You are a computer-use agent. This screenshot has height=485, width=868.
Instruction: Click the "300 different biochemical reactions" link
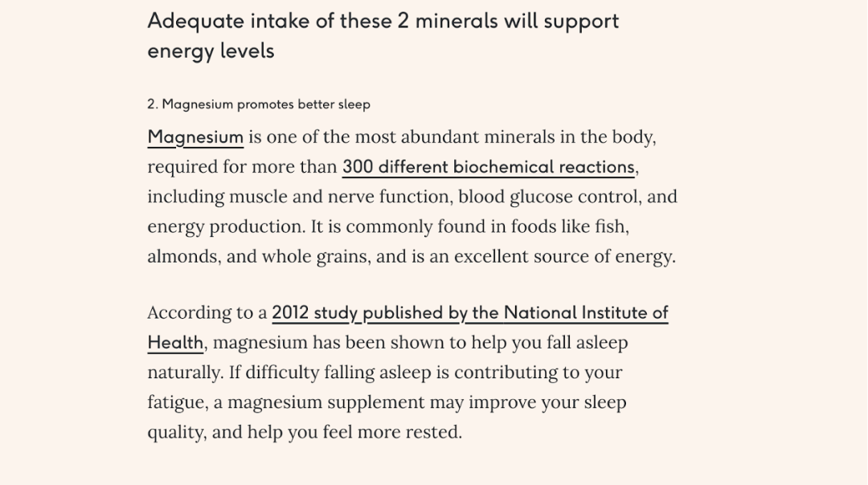[489, 167]
